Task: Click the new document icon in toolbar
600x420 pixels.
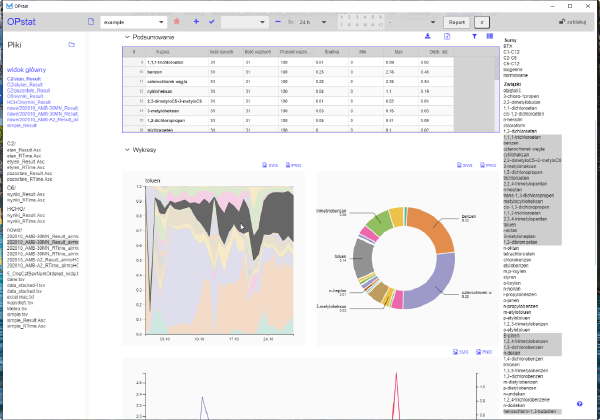Action: [x=91, y=21]
